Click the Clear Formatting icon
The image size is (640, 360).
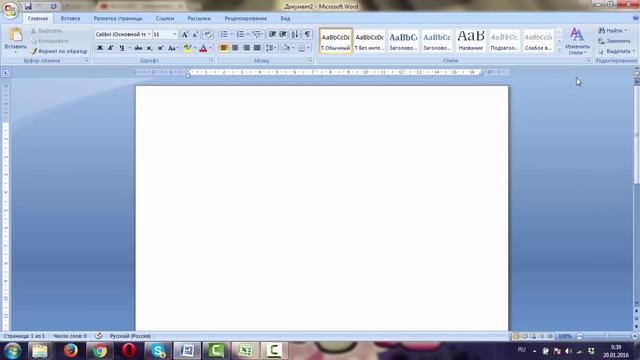coord(208,35)
